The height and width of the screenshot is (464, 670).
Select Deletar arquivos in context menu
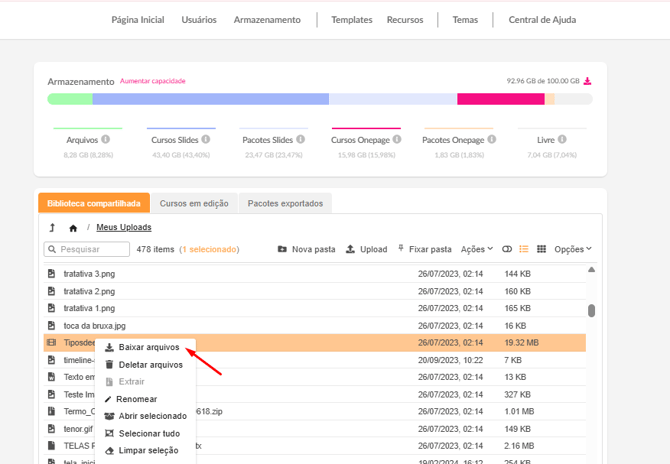click(150, 365)
